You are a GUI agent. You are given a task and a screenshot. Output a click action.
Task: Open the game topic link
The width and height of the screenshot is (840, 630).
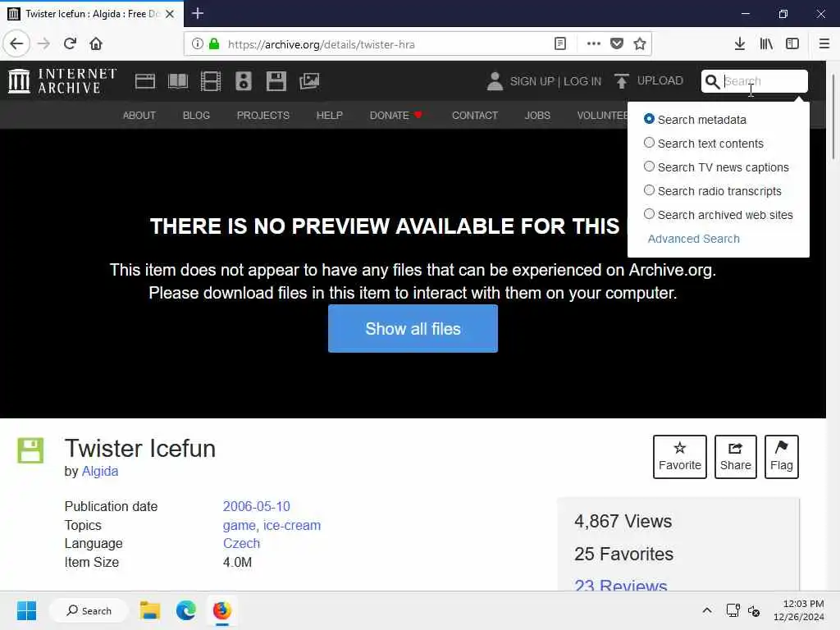click(239, 526)
